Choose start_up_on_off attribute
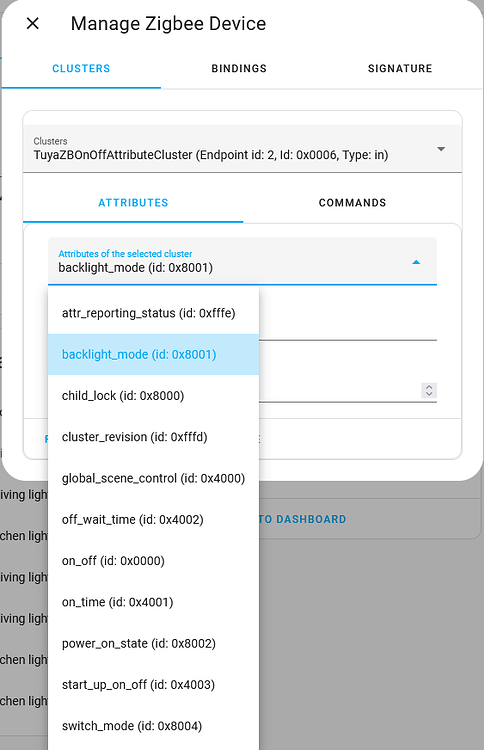This screenshot has width=484, height=750. [x=153, y=684]
